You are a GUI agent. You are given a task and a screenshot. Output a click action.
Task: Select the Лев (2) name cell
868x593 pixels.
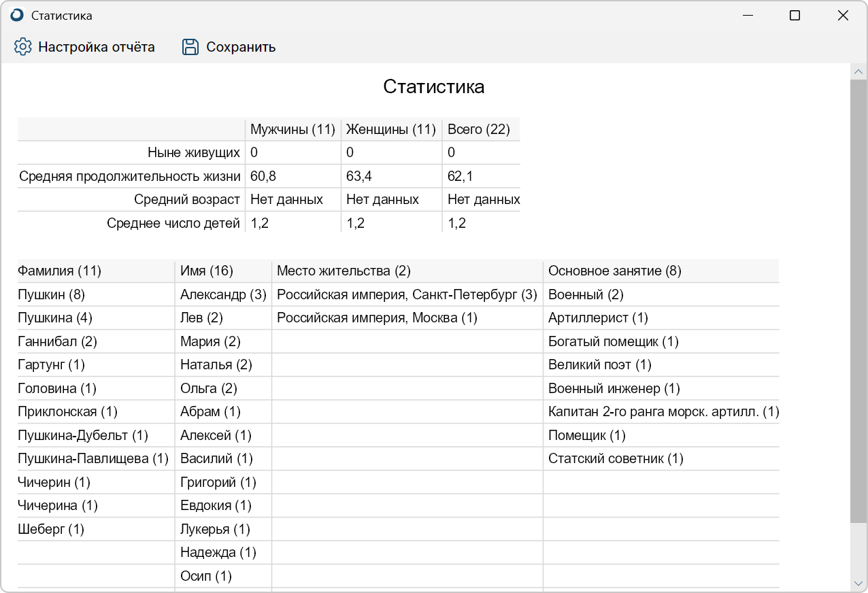[x=223, y=318]
